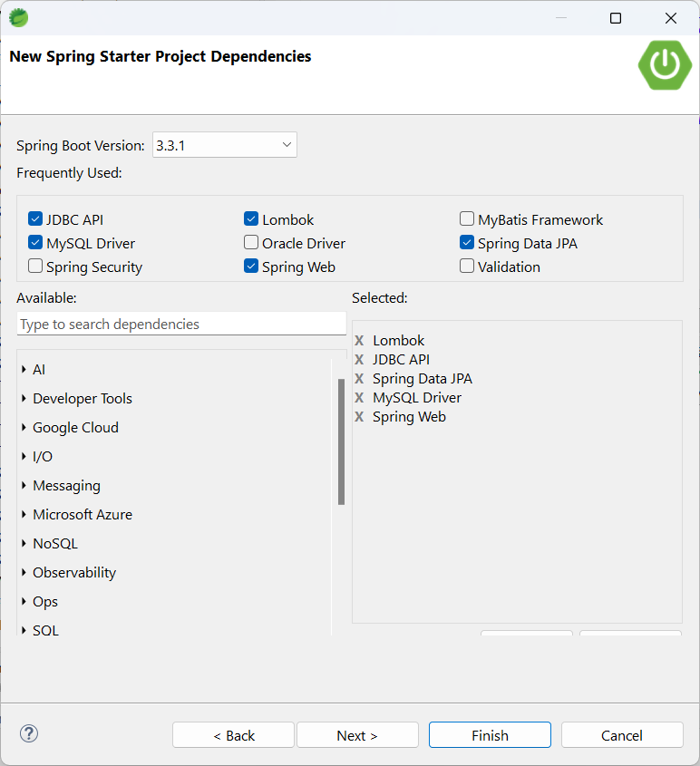Screen dimensions: 700x766
Task: Check the MyBatis Framework option
Action: click(466, 218)
